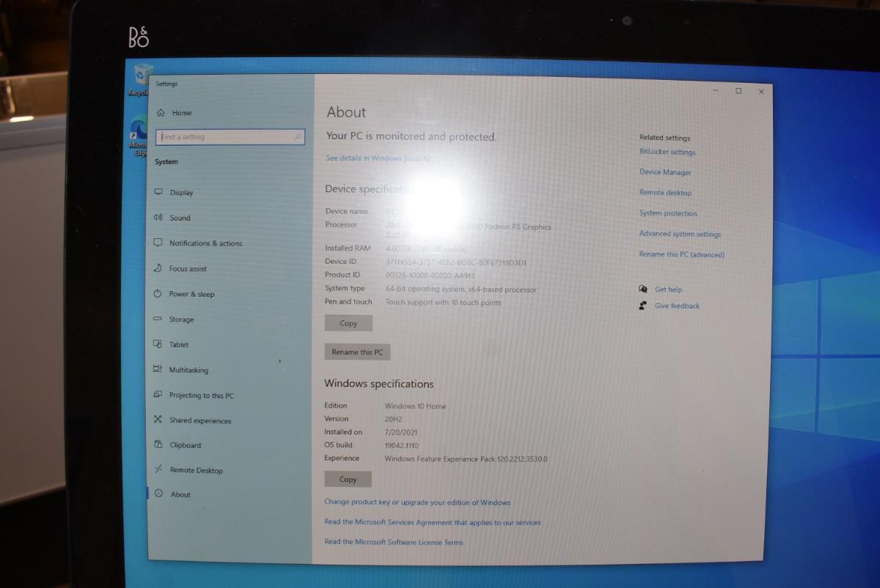Click the Get help icon
The image size is (880, 588).
(x=643, y=290)
